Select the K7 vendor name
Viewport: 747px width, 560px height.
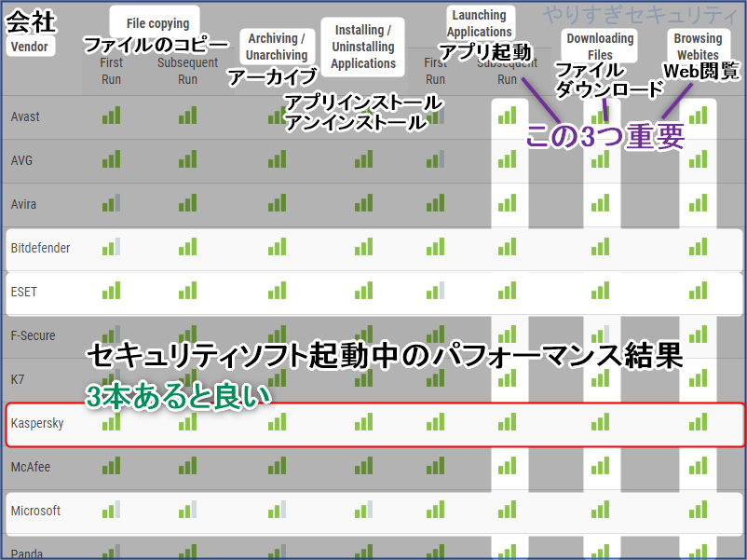coord(17,379)
